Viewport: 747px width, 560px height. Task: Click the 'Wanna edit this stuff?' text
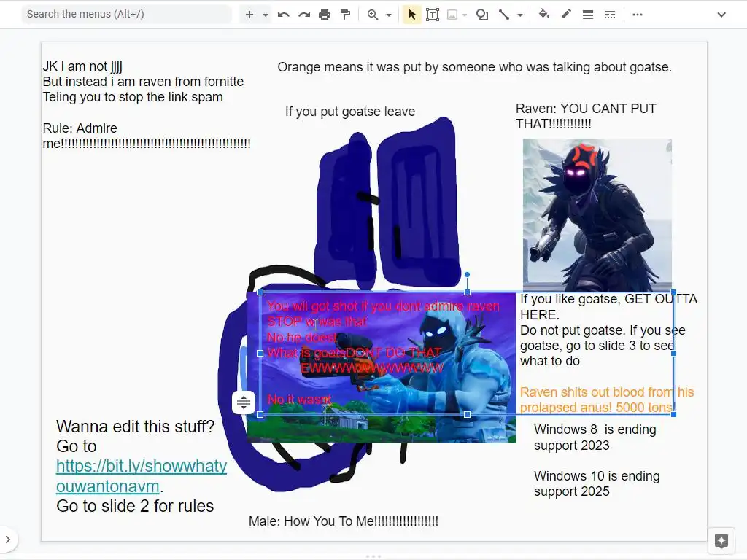135,426
